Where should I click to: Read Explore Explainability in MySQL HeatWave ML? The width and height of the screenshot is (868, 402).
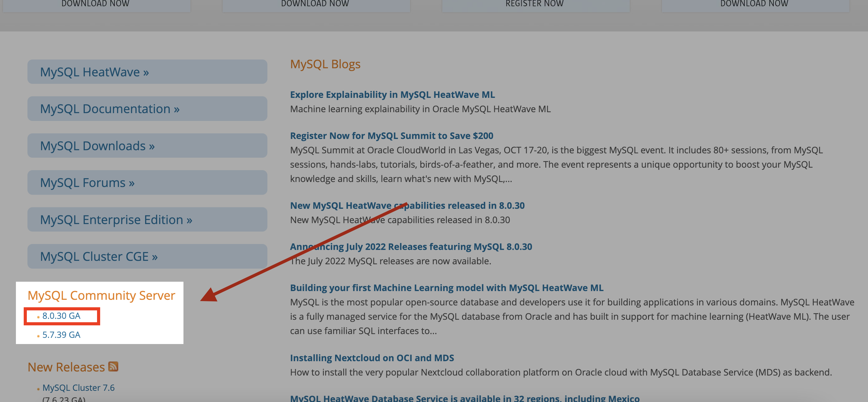click(x=393, y=95)
